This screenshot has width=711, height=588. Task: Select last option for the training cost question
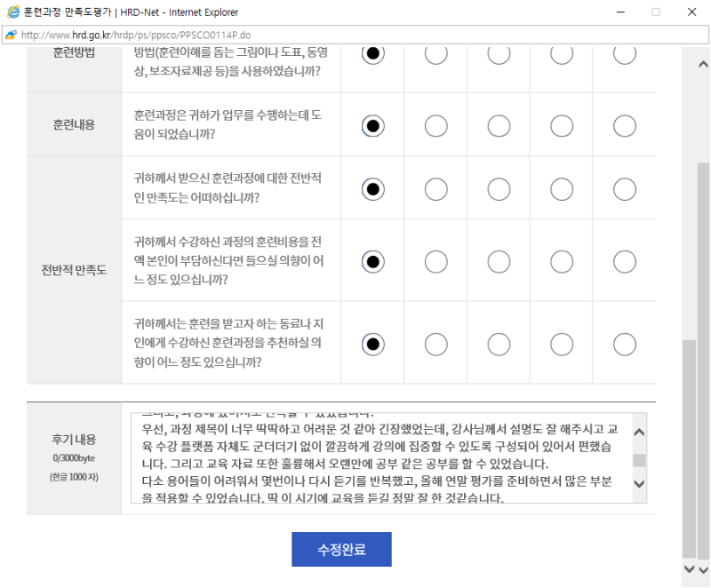tap(625, 262)
